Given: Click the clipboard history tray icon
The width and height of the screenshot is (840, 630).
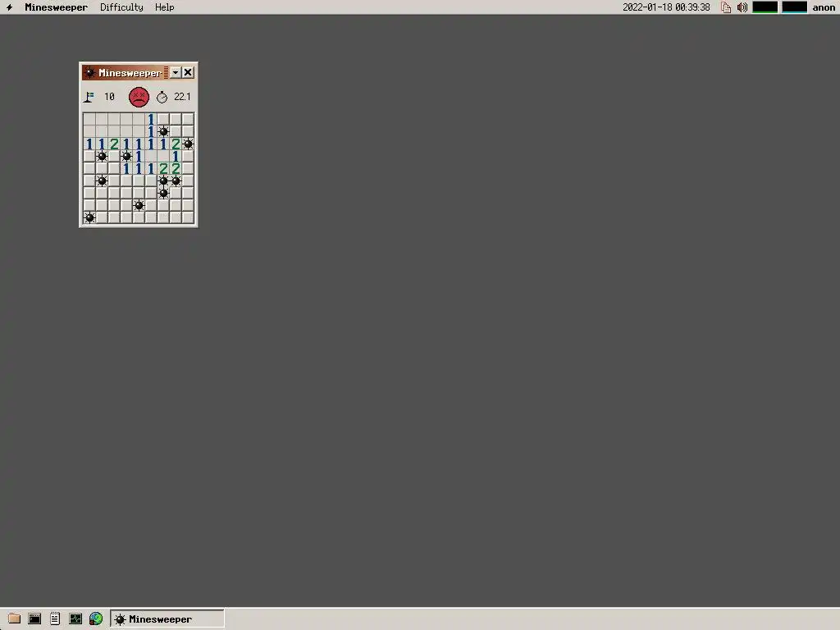Looking at the screenshot, I should (726, 7).
